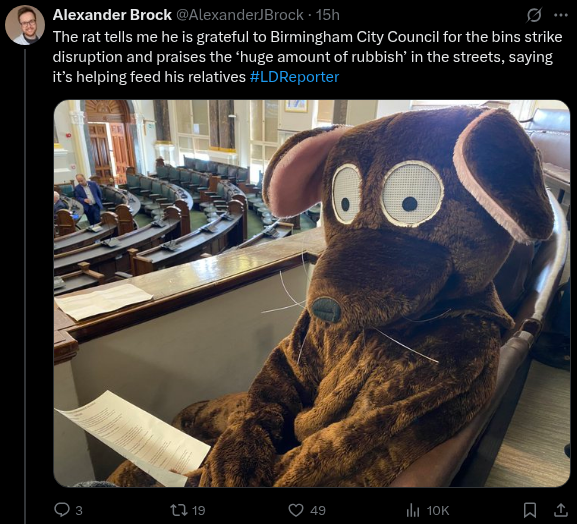577x524 pixels.
Task: Open the 15h timestamp link
Action: 328,15
